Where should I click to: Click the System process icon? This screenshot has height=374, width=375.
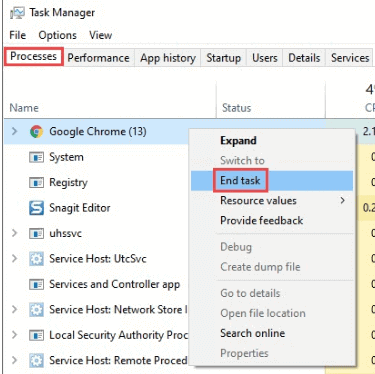tap(36, 157)
